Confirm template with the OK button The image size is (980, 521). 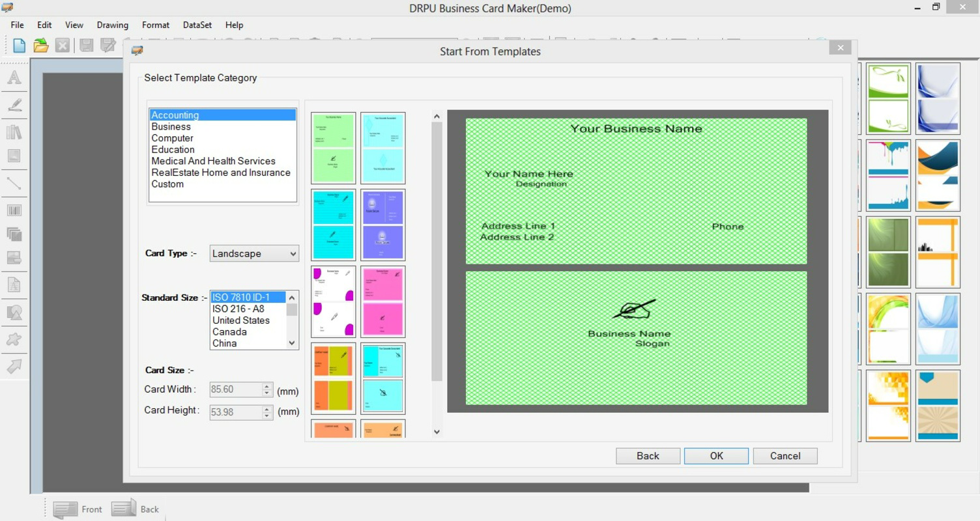716,456
